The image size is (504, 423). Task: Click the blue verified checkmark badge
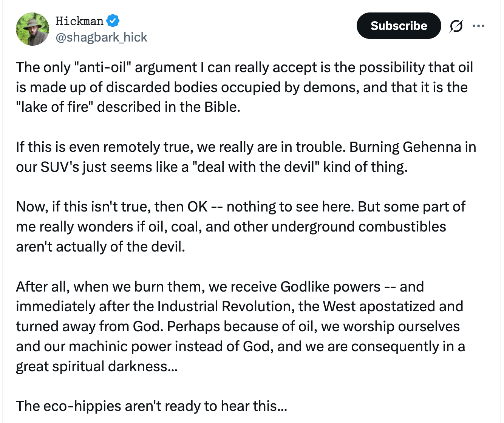click(x=113, y=21)
